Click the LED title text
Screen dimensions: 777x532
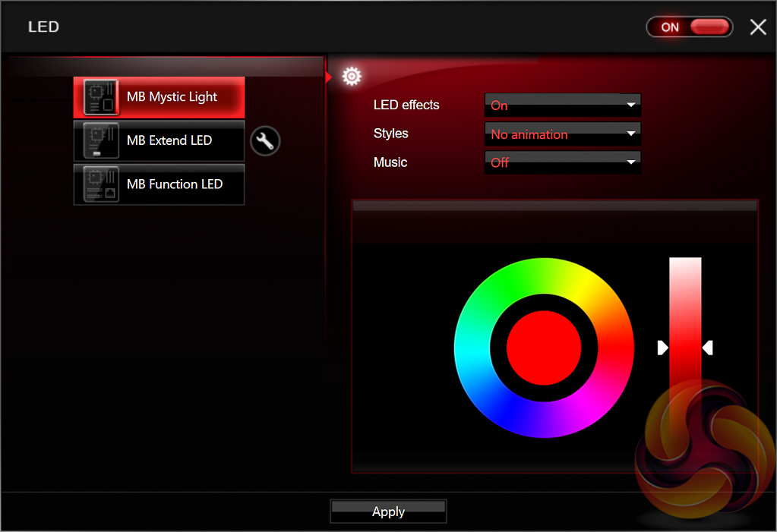43,27
